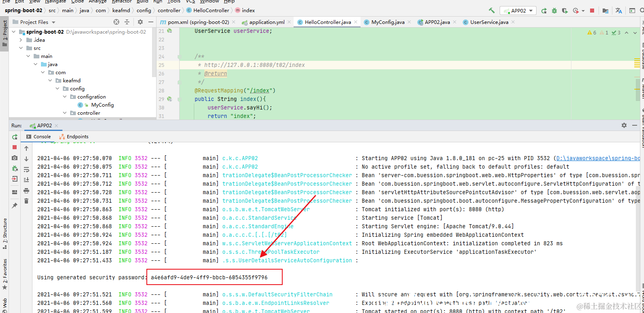This screenshot has width=644, height=313.
Task: Click the /index mapping link in code
Action: 260,90
